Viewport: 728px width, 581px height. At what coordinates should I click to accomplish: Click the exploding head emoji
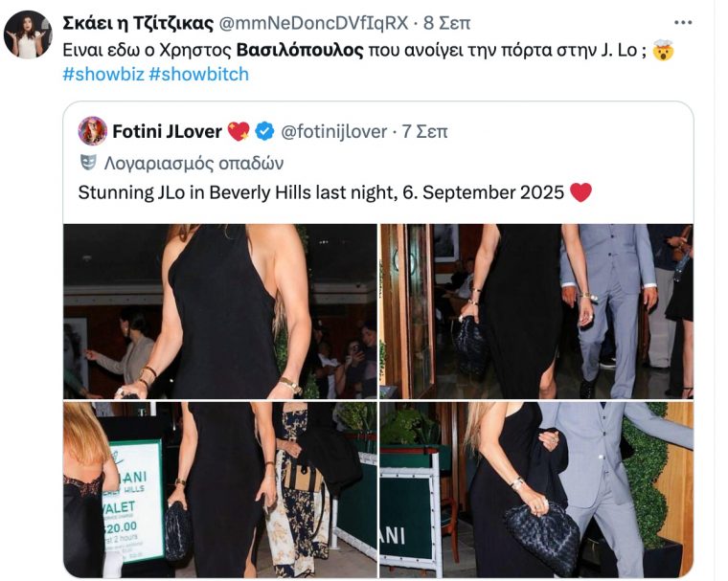(x=662, y=50)
